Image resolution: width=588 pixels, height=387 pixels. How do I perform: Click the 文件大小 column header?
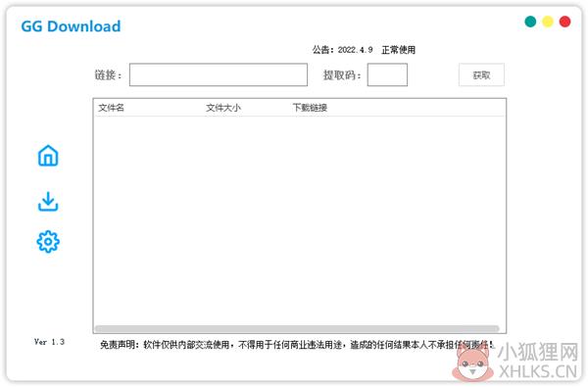click(223, 108)
